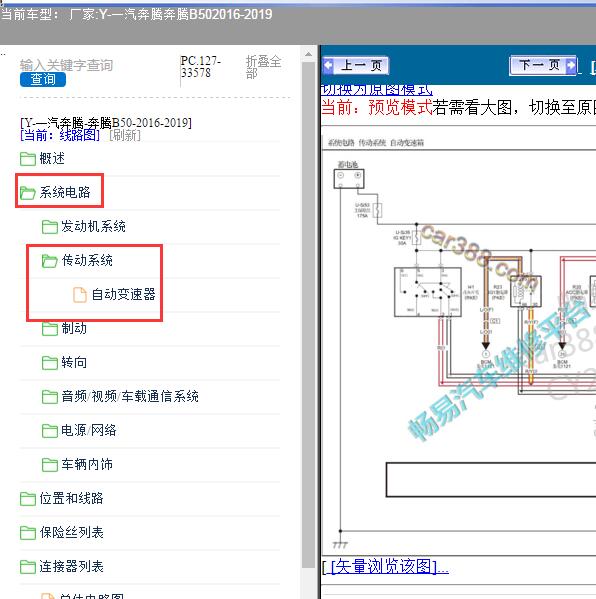Click the right arrow icon on 下一页

[570, 65]
